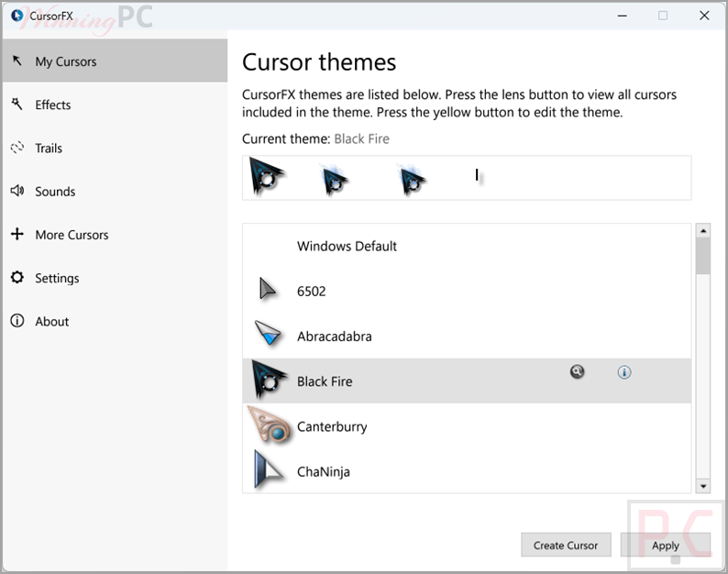Click the plus icon beside More Cursors

click(x=17, y=234)
